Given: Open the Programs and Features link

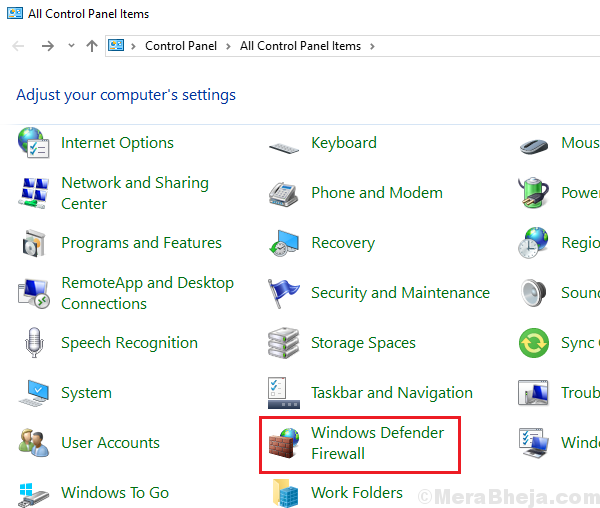Looking at the screenshot, I should pyautogui.click(x=142, y=243).
